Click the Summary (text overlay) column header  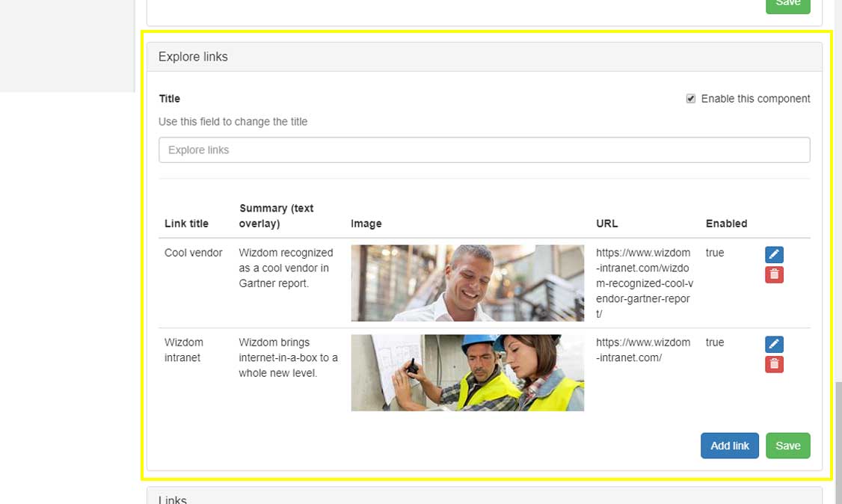click(x=276, y=216)
